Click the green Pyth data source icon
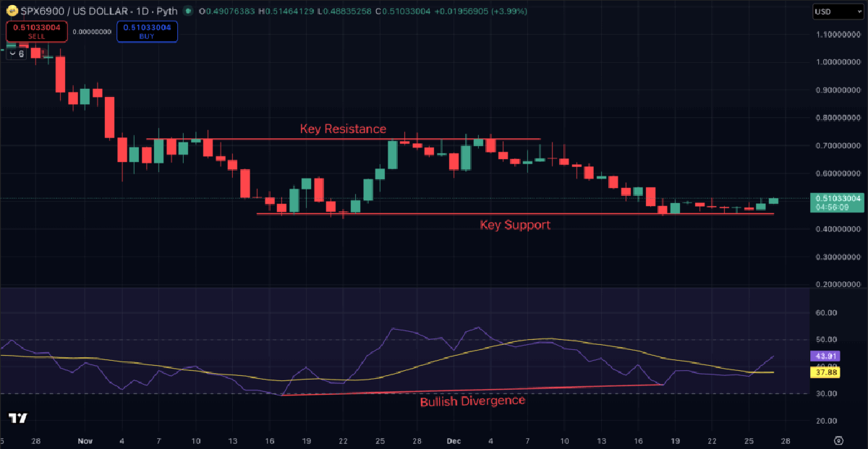868x449 pixels. pos(187,12)
